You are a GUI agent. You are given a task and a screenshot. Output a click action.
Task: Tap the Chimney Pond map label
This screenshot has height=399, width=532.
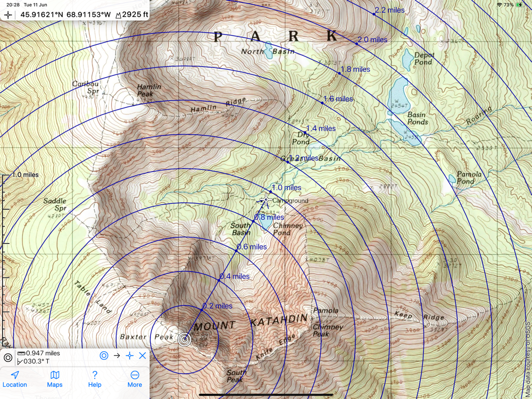(x=287, y=229)
